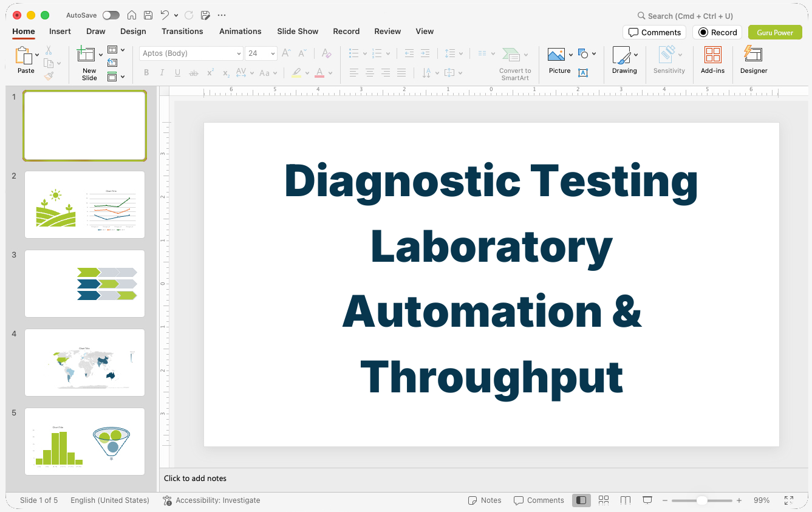Screen dimensions: 812x512
Task: Apply the yellow text highlight color
Action: tap(296, 73)
